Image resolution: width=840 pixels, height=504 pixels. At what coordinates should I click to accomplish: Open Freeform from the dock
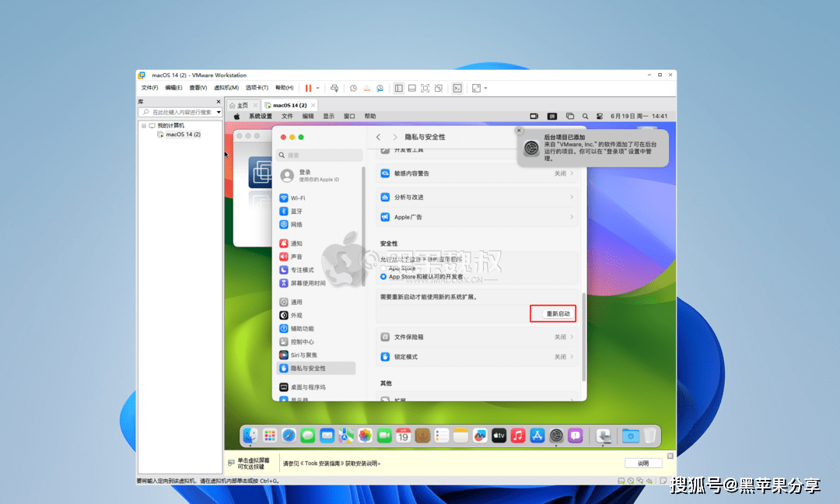[x=479, y=436]
